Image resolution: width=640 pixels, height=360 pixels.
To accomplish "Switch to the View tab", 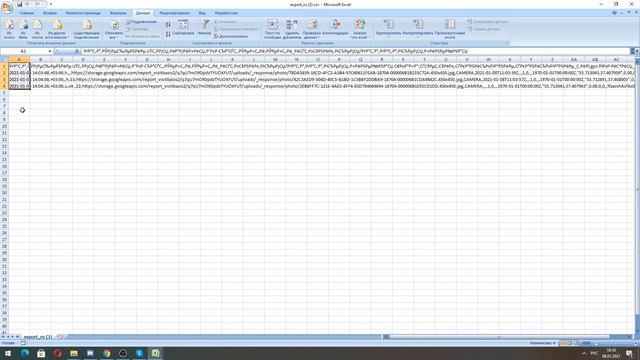I will (202, 13).
